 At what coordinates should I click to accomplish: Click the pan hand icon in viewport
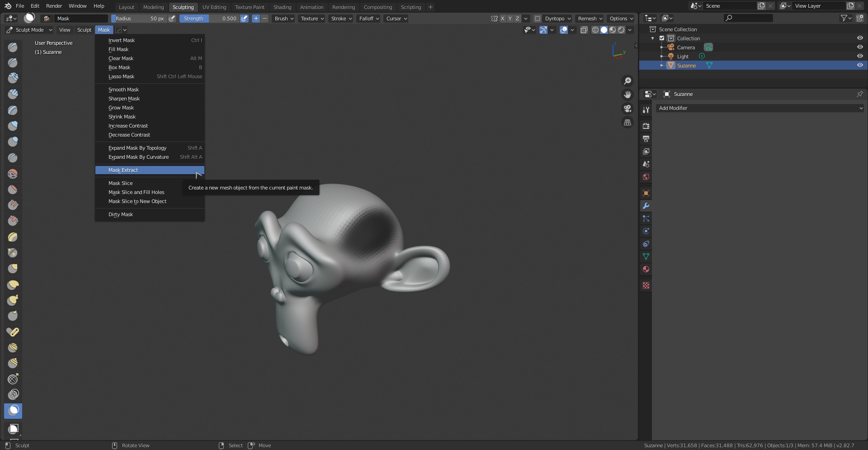coord(627,95)
